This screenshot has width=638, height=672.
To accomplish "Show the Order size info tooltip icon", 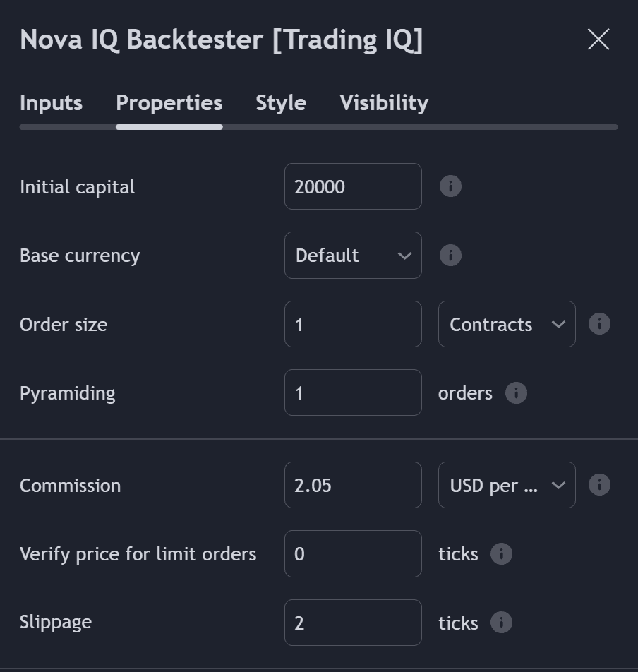I will [x=599, y=324].
